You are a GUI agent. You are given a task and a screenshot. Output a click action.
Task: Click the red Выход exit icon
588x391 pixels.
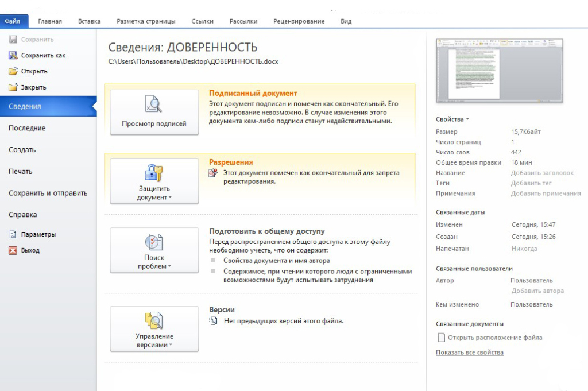[x=13, y=251]
